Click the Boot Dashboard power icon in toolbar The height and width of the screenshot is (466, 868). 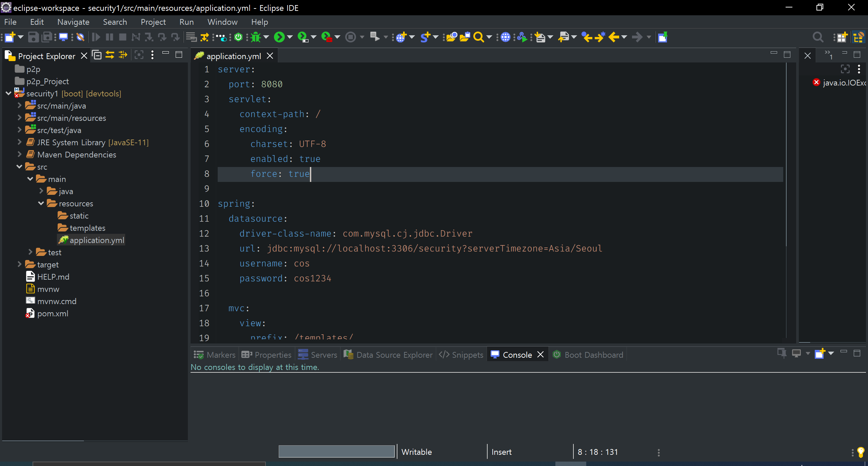point(238,37)
